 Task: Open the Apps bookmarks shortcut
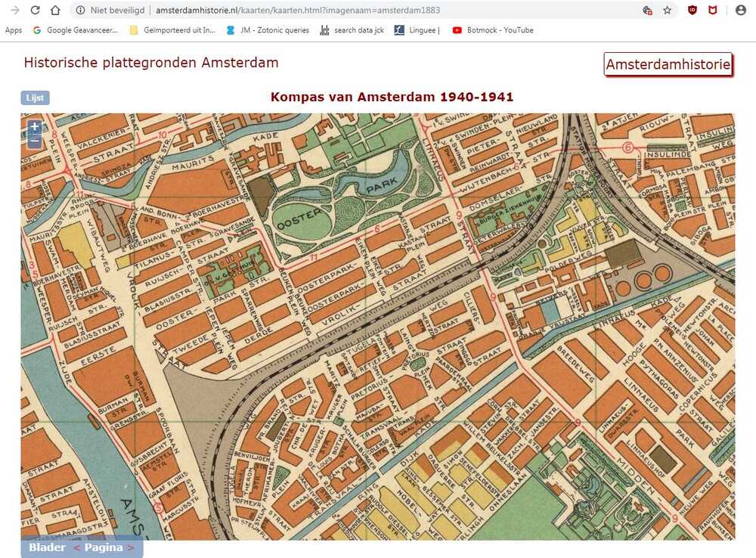point(14,30)
